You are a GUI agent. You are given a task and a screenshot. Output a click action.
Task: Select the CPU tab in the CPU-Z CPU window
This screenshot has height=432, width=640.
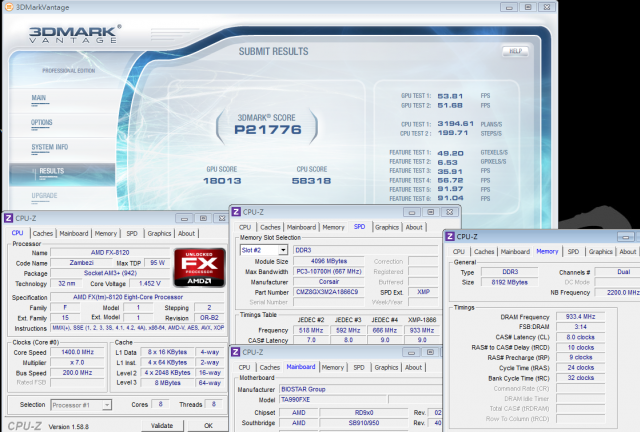(x=18, y=233)
